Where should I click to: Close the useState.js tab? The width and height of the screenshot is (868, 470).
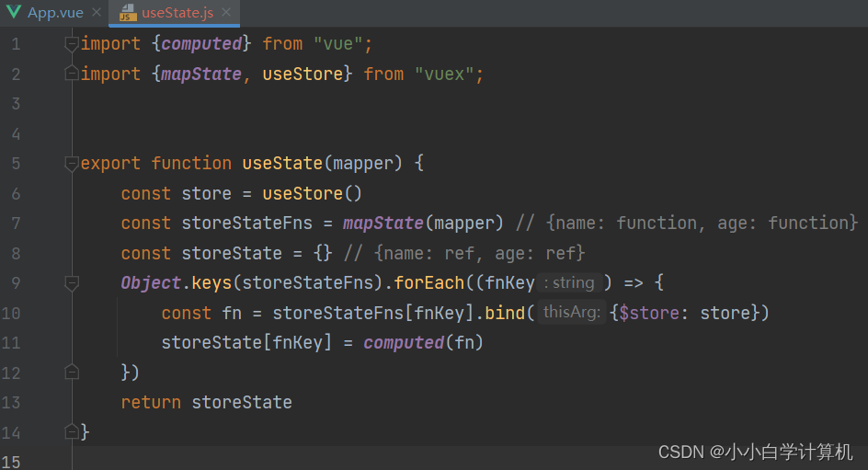point(226,12)
